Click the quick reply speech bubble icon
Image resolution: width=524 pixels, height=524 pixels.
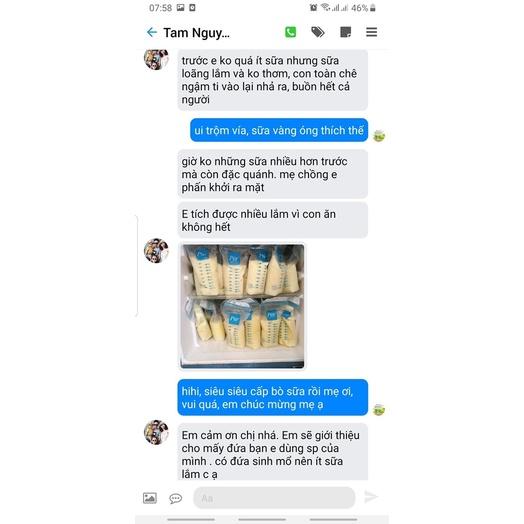[175, 498]
